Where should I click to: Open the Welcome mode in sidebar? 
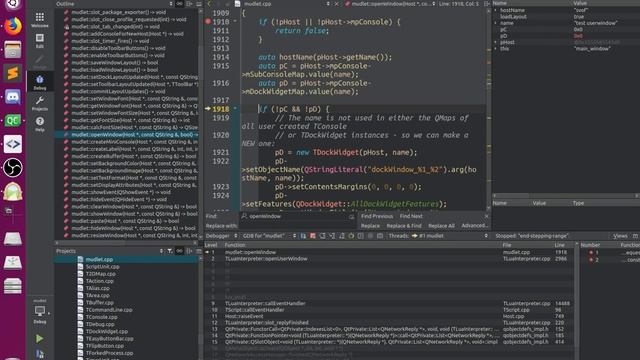coord(40,20)
